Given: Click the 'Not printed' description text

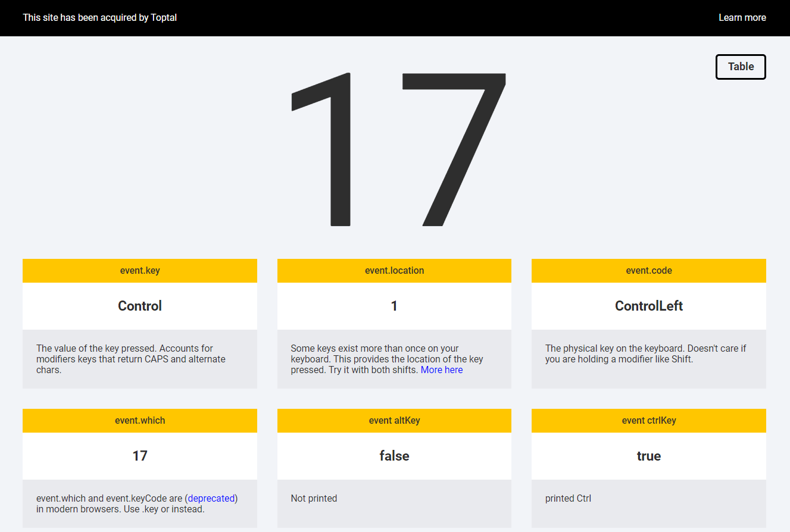Looking at the screenshot, I should pos(314,499).
